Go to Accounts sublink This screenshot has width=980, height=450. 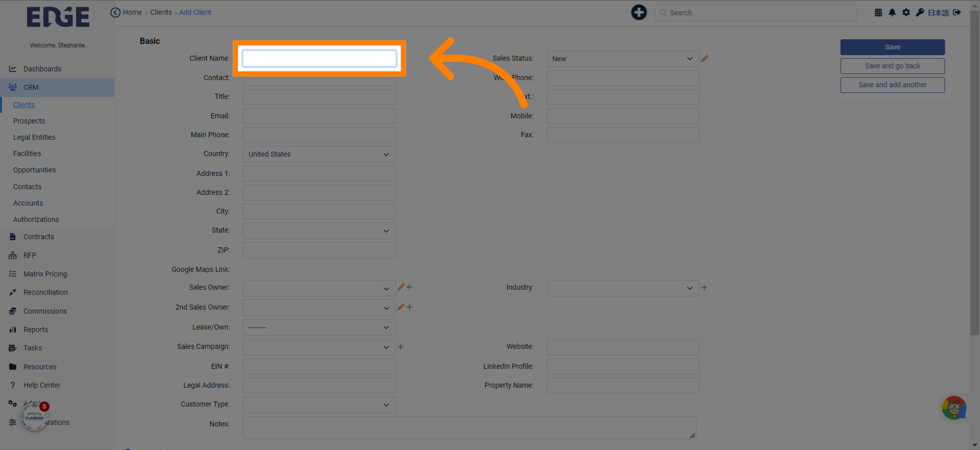pos(28,203)
